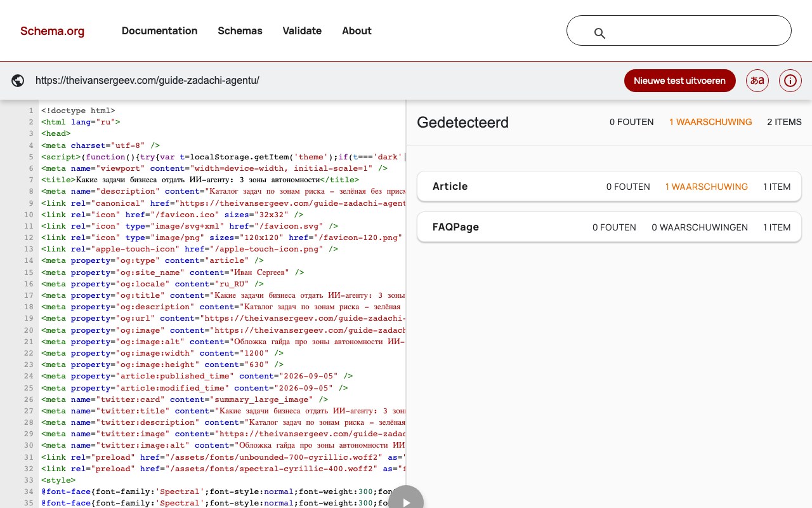The height and width of the screenshot is (508, 812).
Task: Go to the Schema.org home logo
Action: (x=52, y=31)
